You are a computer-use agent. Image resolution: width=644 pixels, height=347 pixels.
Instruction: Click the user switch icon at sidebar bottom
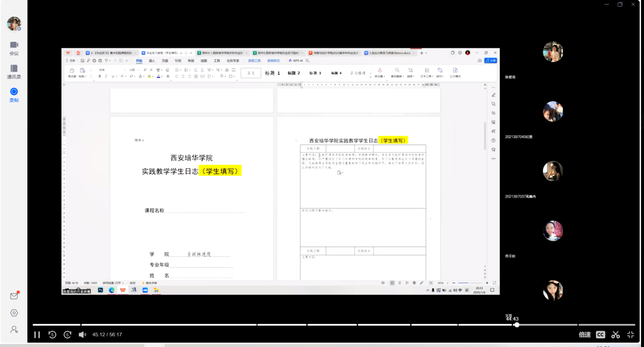pos(14,330)
